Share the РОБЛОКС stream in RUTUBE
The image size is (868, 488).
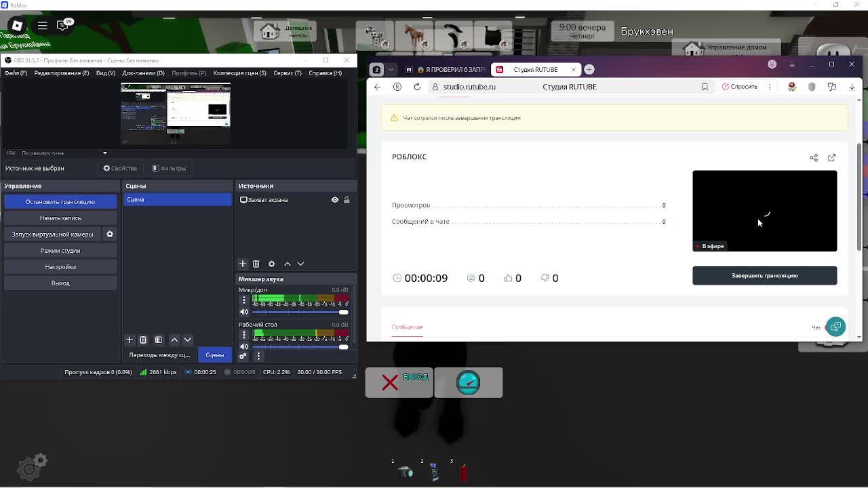(814, 157)
